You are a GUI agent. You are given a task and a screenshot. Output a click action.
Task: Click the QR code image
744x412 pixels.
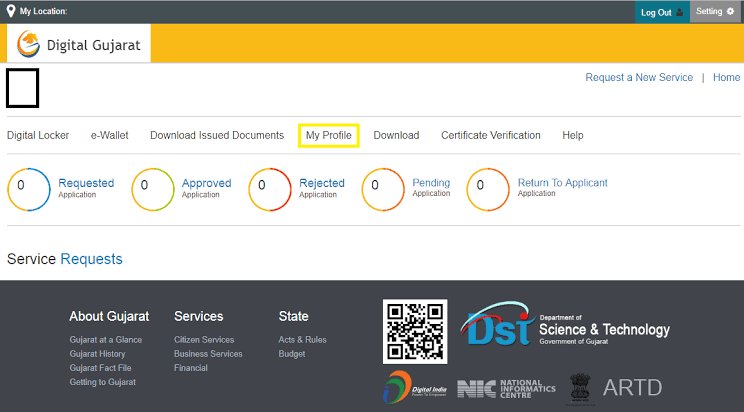(415, 331)
